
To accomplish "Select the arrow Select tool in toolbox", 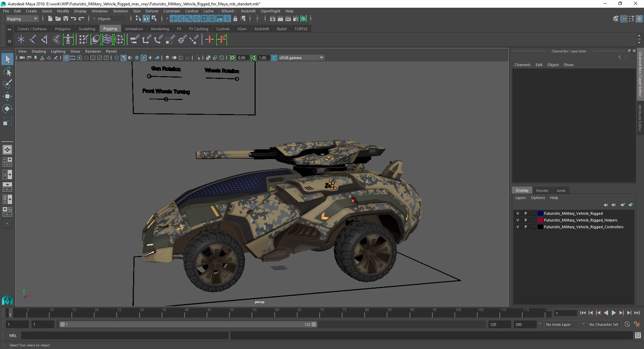I will (7, 59).
